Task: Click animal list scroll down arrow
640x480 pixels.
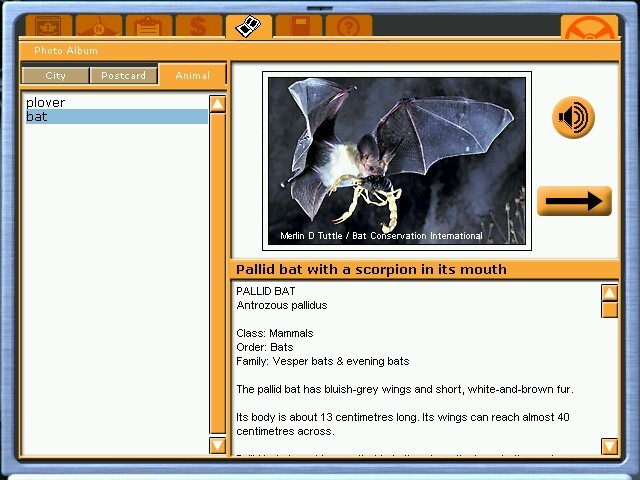Action: coord(217,445)
